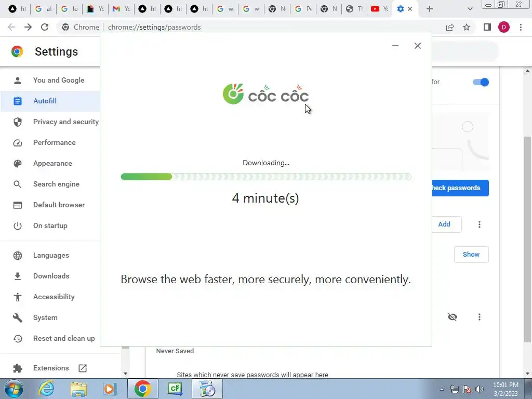Click the Add password button
The image size is (532, 399).
pyautogui.click(x=446, y=224)
